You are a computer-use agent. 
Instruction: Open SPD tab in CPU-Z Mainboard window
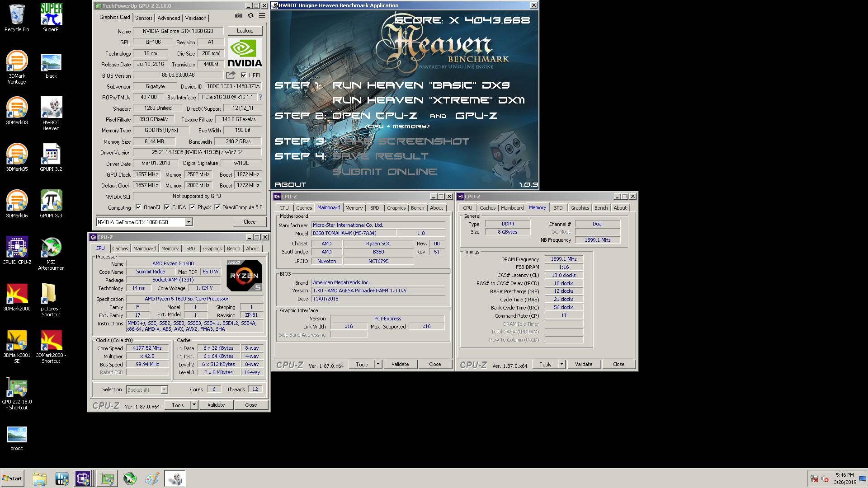(x=375, y=208)
